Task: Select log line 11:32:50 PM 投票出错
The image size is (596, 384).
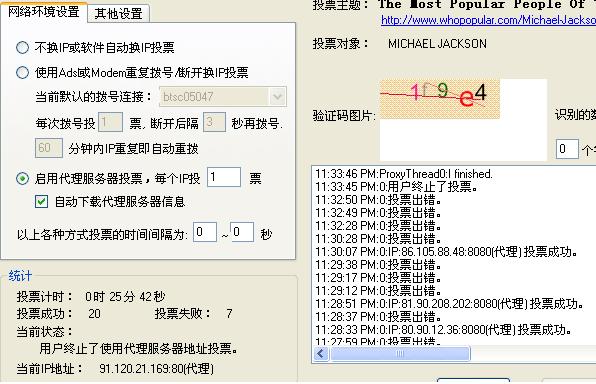Action: point(378,200)
